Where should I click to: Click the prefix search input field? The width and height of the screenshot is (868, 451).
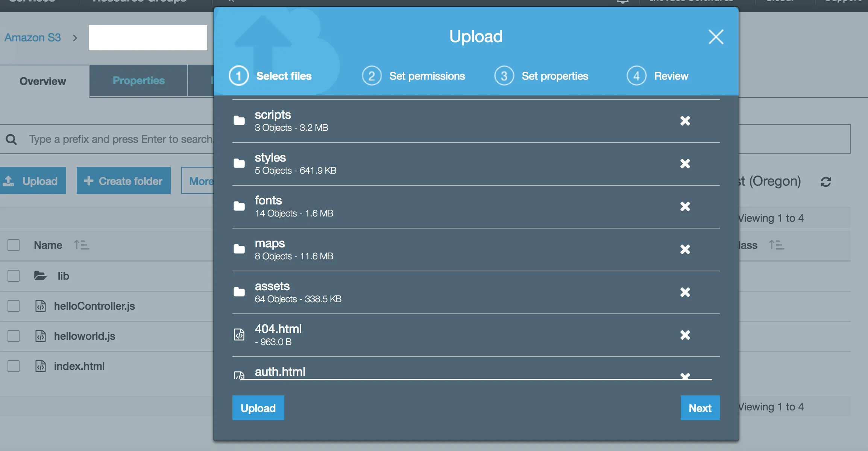pyautogui.click(x=120, y=139)
